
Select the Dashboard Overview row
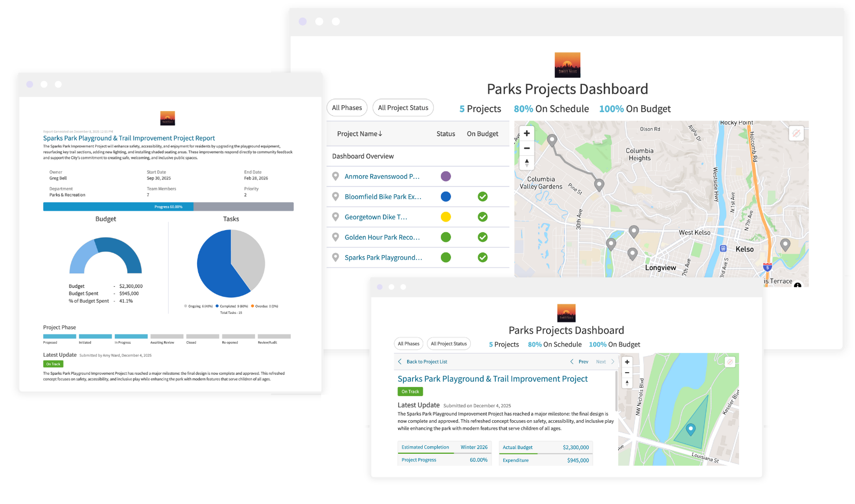coord(363,156)
